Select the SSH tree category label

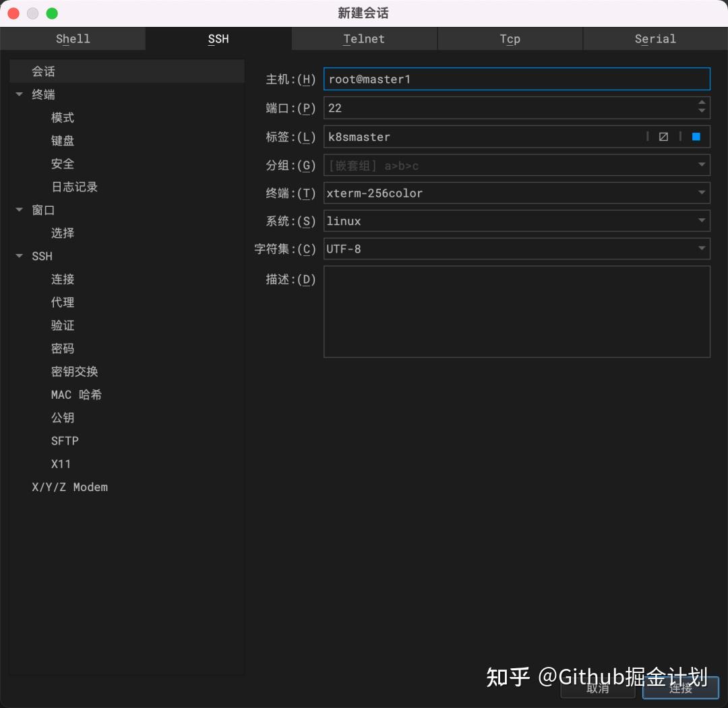coord(42,256)
